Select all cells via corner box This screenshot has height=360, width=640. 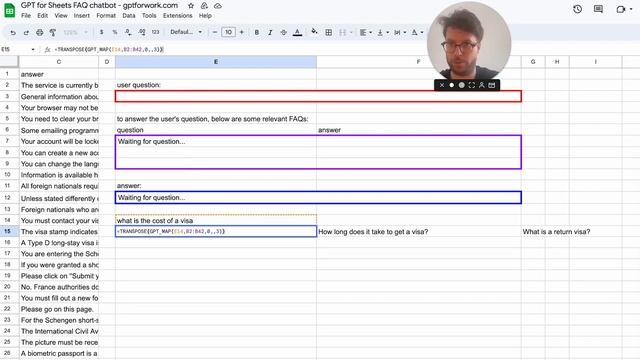[x=9, y=62]
